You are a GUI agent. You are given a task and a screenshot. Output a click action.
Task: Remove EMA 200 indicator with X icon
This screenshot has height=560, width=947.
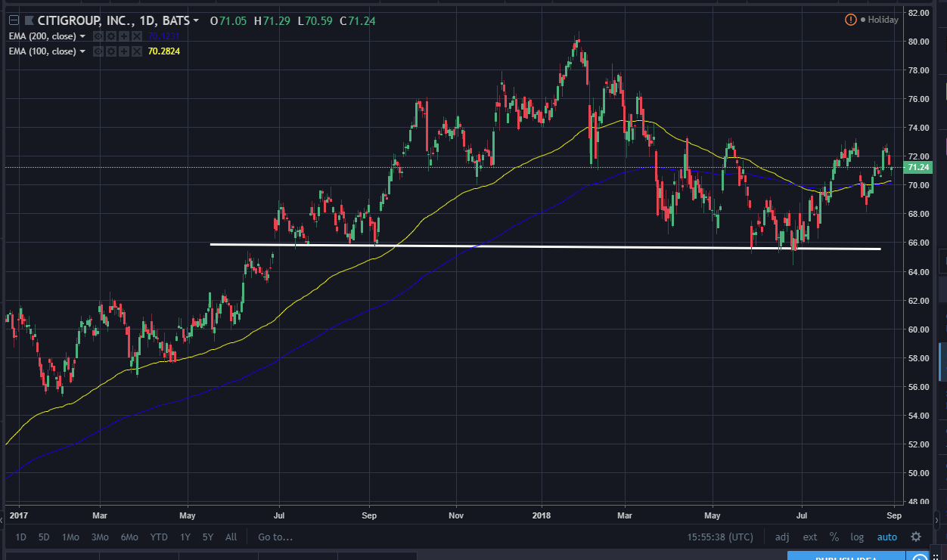point(136,36)
